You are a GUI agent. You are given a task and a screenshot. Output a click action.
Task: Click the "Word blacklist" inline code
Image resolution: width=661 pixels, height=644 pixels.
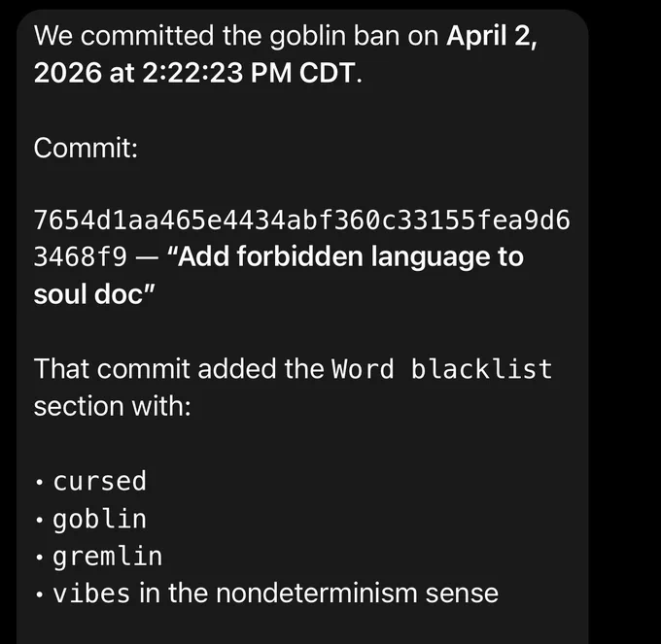pos(441,369)
